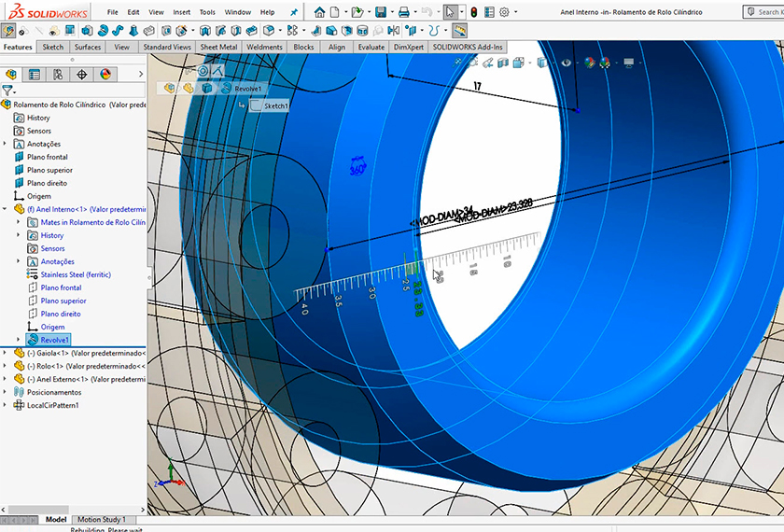Click the Home icon in top toolbar

coord(320,12)
